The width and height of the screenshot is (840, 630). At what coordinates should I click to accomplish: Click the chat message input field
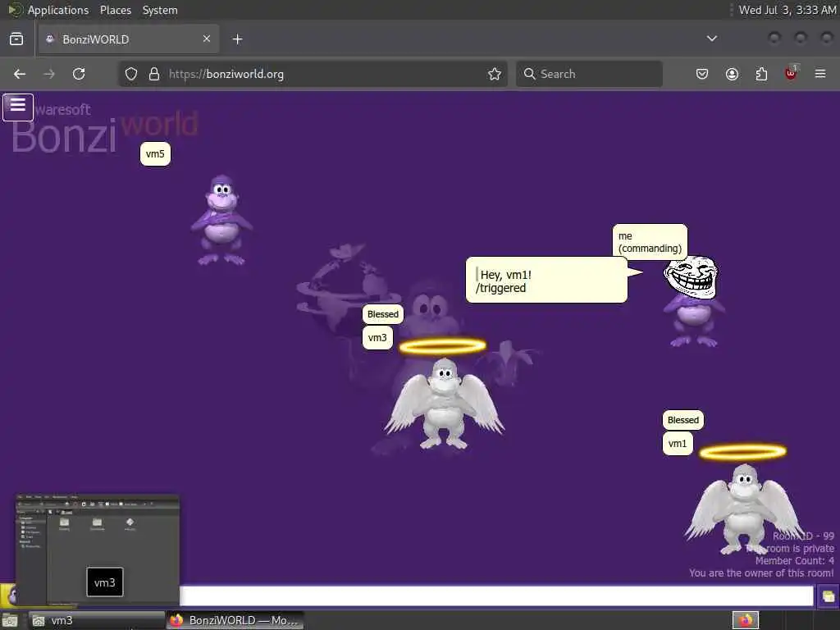point(496,596)
